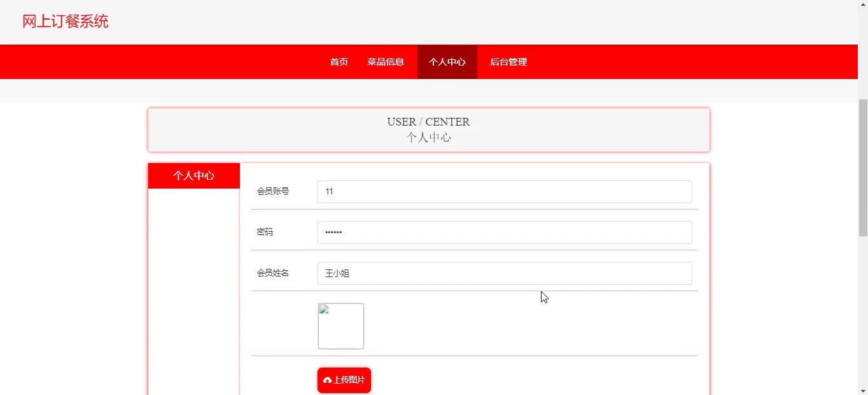Select 个人中心 in top navigation

(x=447, y=62)
